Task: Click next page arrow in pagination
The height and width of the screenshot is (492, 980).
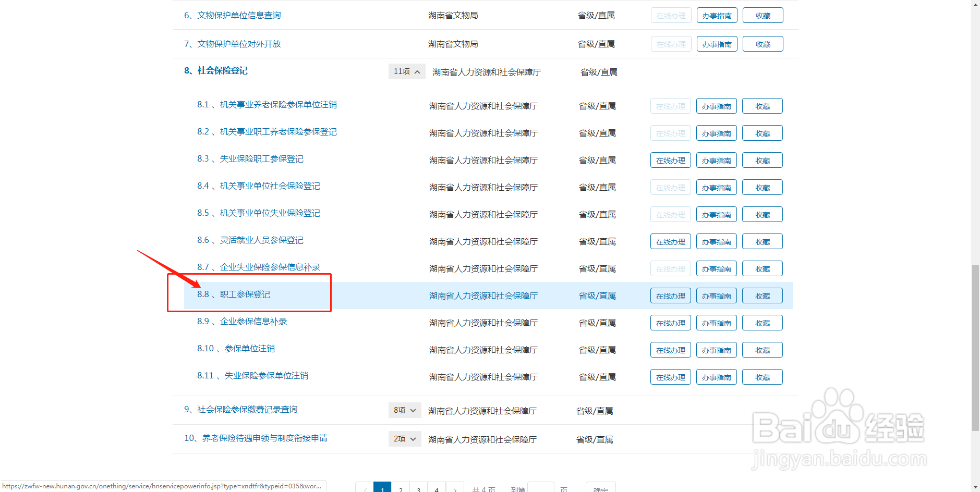Action: click(x=455, y=488)
